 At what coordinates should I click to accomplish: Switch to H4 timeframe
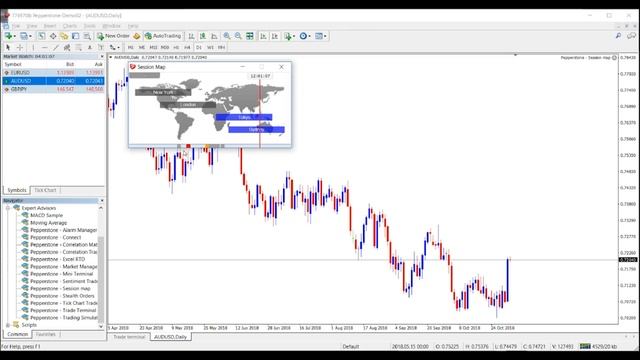point(187,48)
